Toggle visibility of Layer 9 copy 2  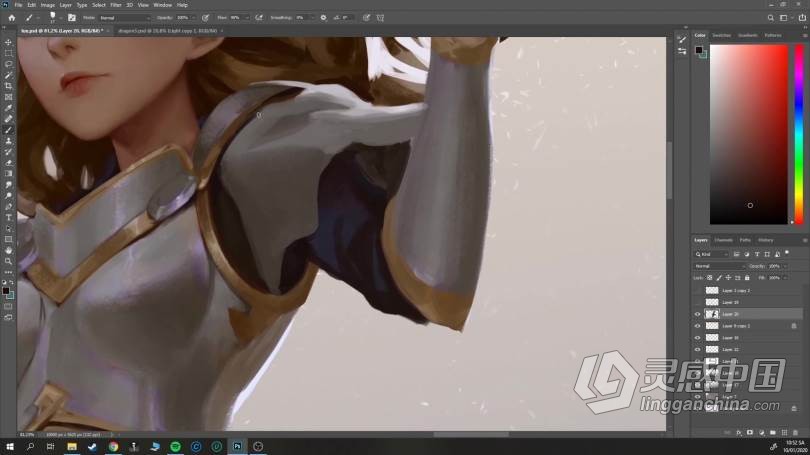pos(697,326)
